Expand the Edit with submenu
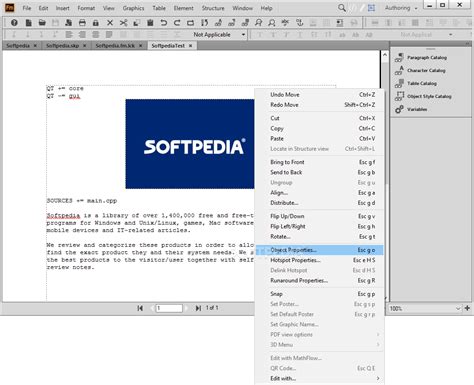The width and height of the screenshot is (474, 385). (320, 378)
